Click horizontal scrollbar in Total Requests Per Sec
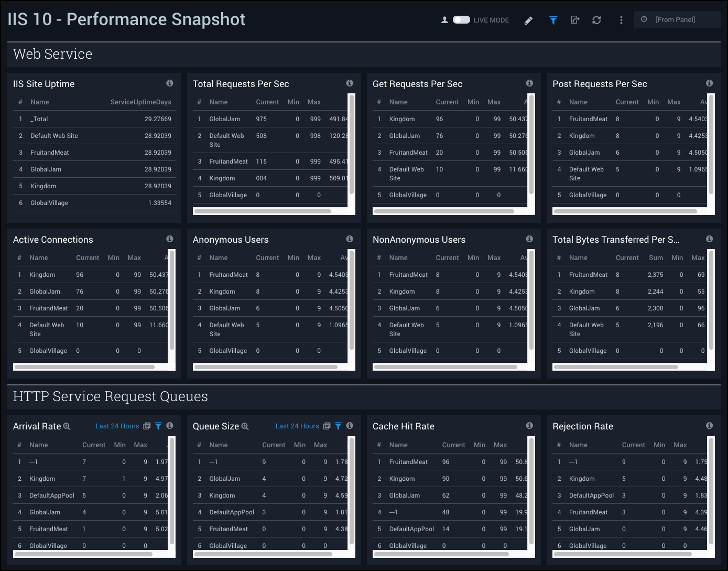Screen dimensions: 728x571 (263, 211)
